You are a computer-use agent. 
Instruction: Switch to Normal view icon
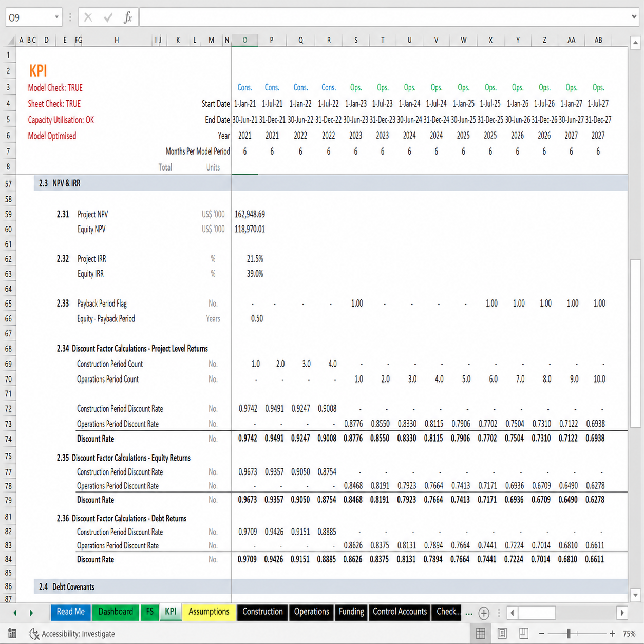coord(481,634)
